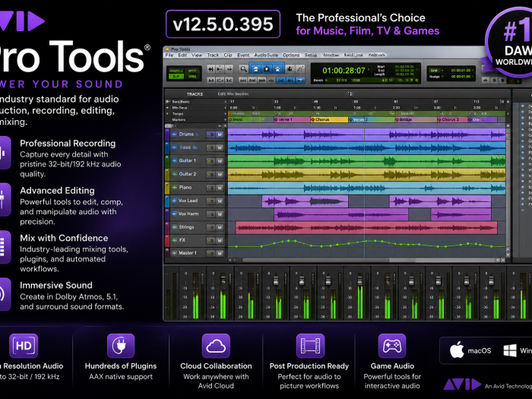Click the Master 1 track type icon

pyautogui.click(x=174, y=253)
